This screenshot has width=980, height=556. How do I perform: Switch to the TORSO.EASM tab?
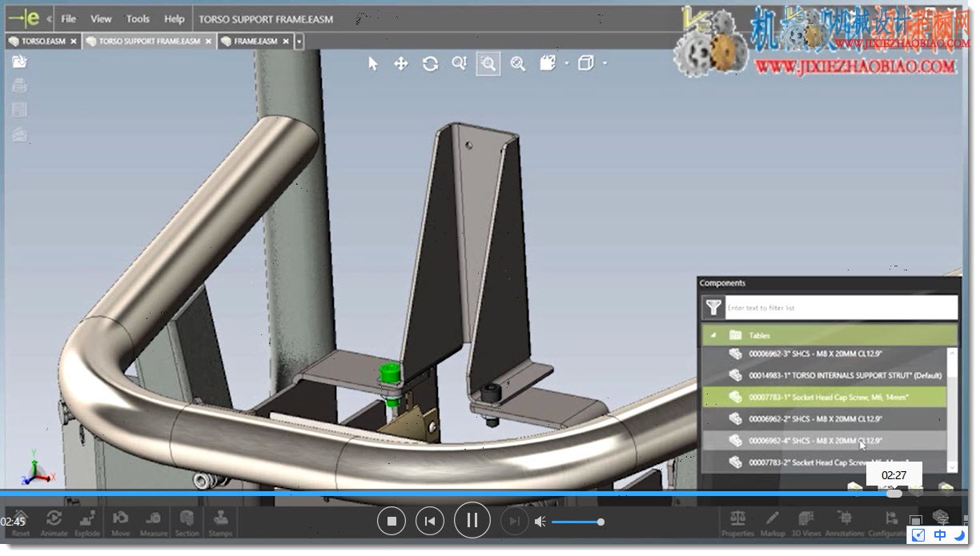pyautogui.click(x=43, y=41)
